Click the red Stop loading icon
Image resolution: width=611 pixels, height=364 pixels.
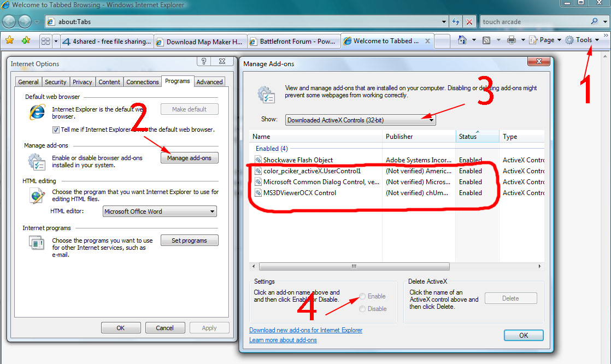469,22
